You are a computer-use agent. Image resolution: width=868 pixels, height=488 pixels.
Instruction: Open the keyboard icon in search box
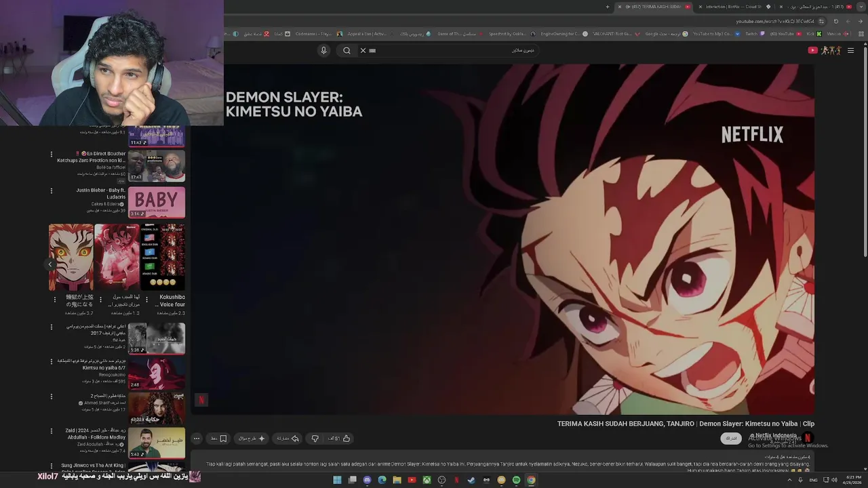372,50
